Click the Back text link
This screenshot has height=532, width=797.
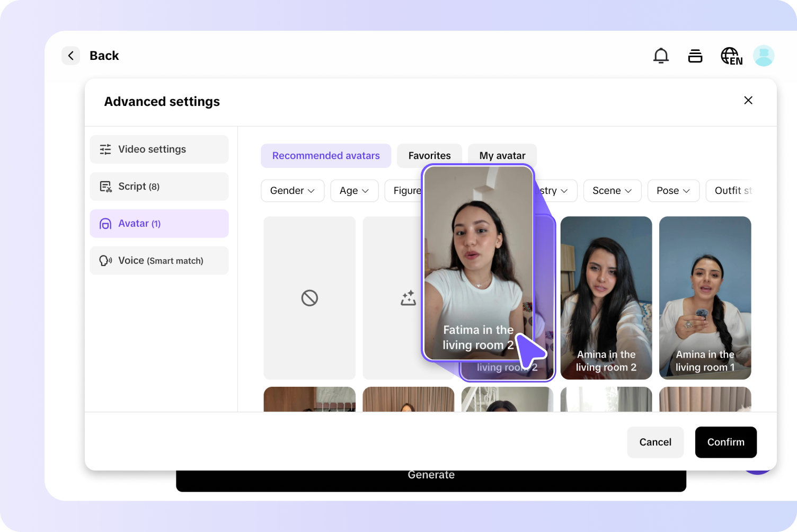(x=104, y=56)
